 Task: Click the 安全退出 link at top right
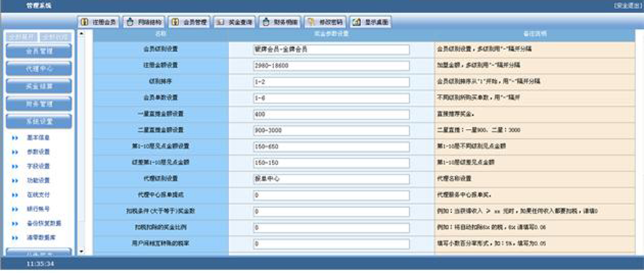click(628, 6)
